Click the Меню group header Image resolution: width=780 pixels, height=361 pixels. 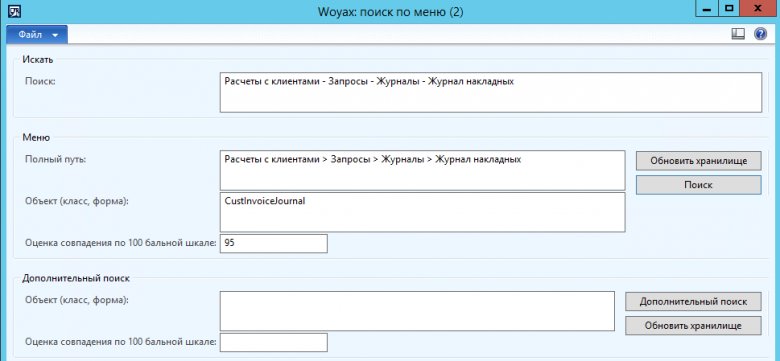click(x=36, y=138)
